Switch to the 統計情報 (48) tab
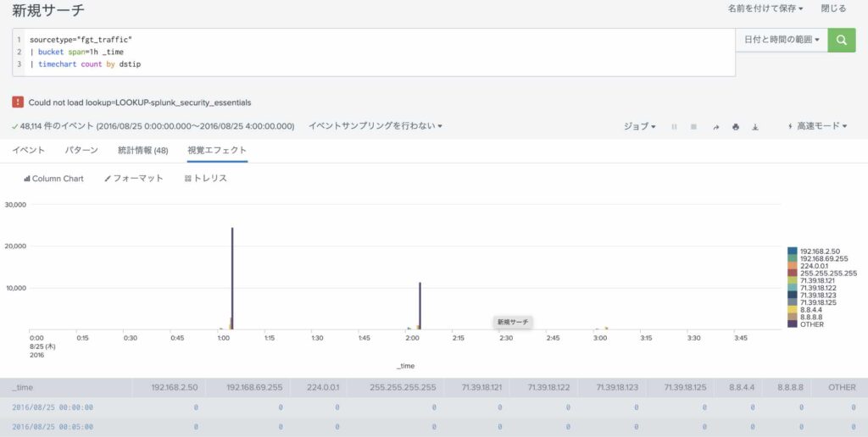Screen dimensions: 868x437 tap(142, 150)
